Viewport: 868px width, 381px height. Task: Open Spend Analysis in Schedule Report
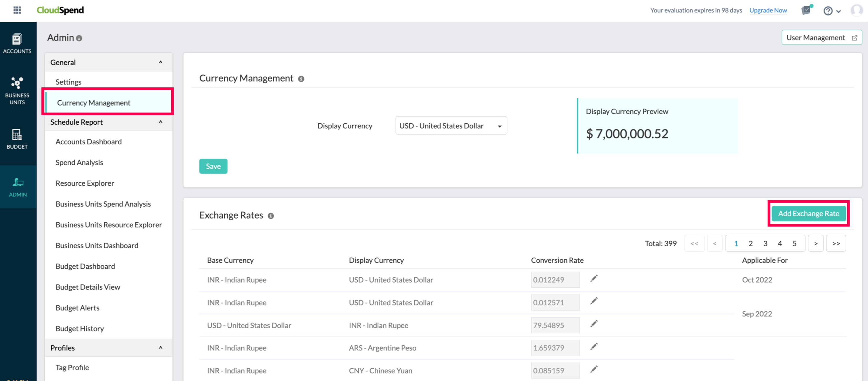click(x=79, y=162)
